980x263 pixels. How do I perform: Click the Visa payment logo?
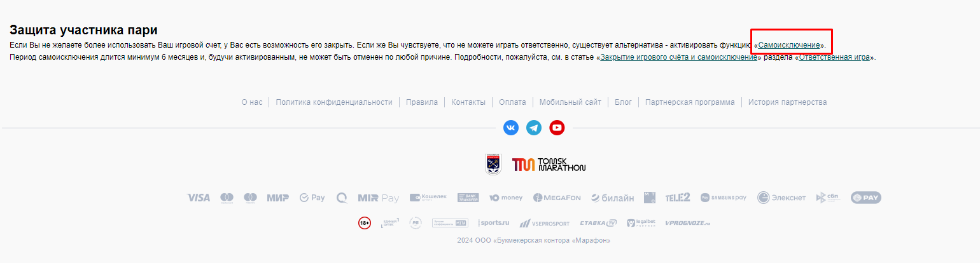tap(199, 198)
